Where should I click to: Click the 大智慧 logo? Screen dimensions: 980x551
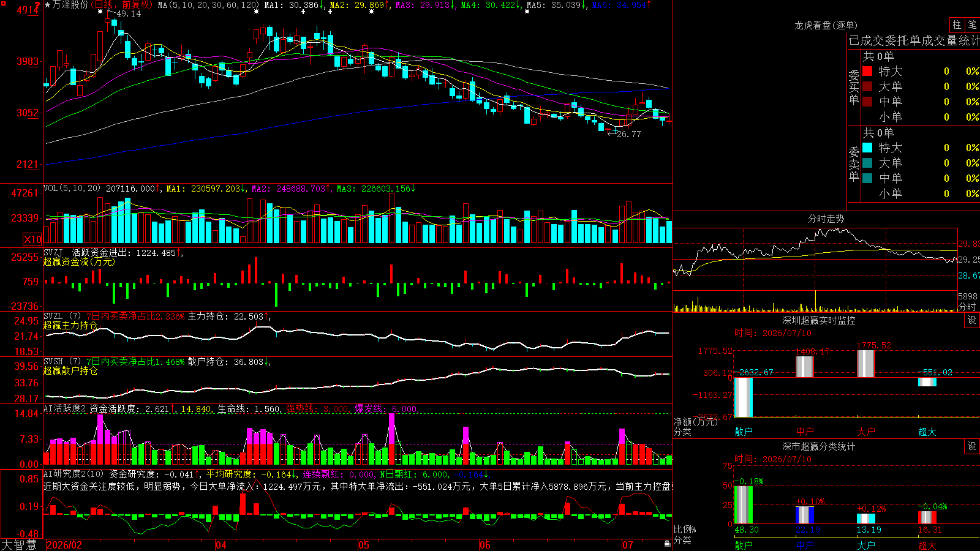tap(19, 545)
